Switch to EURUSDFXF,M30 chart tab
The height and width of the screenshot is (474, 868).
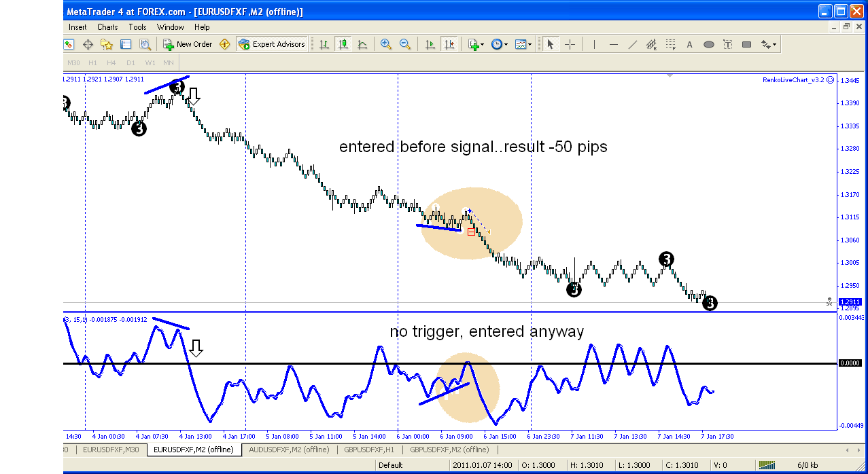pos(111,450)
